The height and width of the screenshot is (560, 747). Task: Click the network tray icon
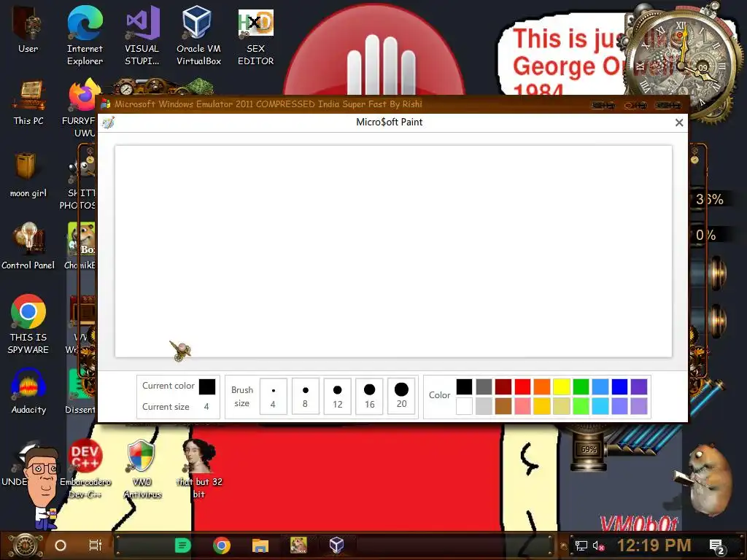pyautogui.click(x=581, y=545)
